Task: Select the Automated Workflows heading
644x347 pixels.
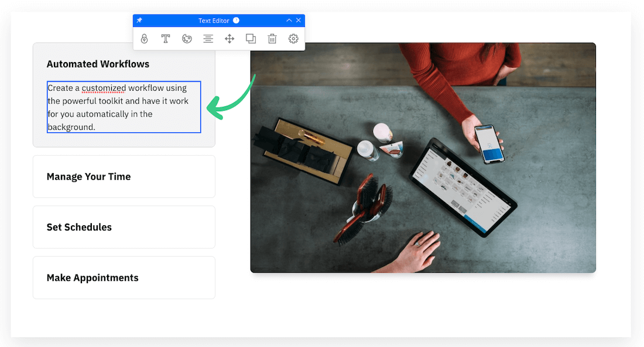Action: (98, 64)
